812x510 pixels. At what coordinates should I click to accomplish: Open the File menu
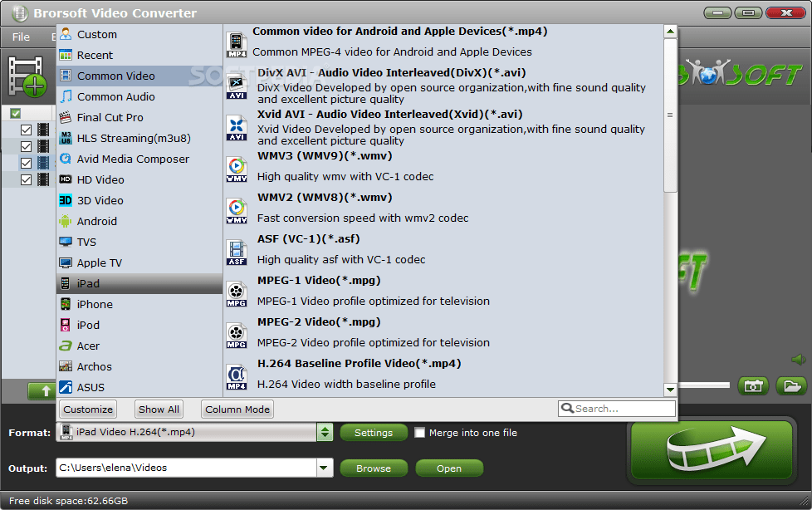pyautogui.click(x=21, y=37)
